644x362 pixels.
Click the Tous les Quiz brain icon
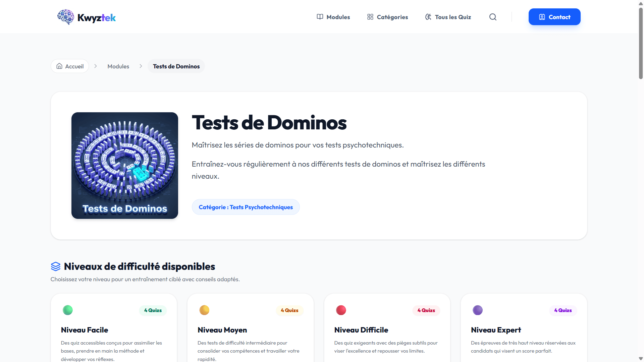pyautogui.click(x=428, y=17)
